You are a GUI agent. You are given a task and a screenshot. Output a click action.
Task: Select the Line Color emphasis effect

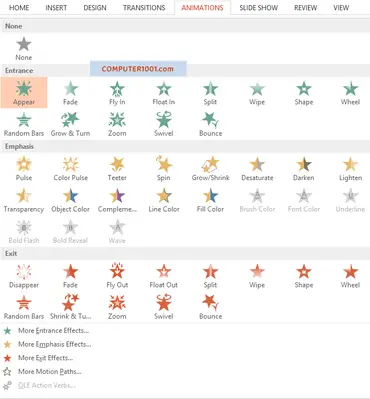164,200
